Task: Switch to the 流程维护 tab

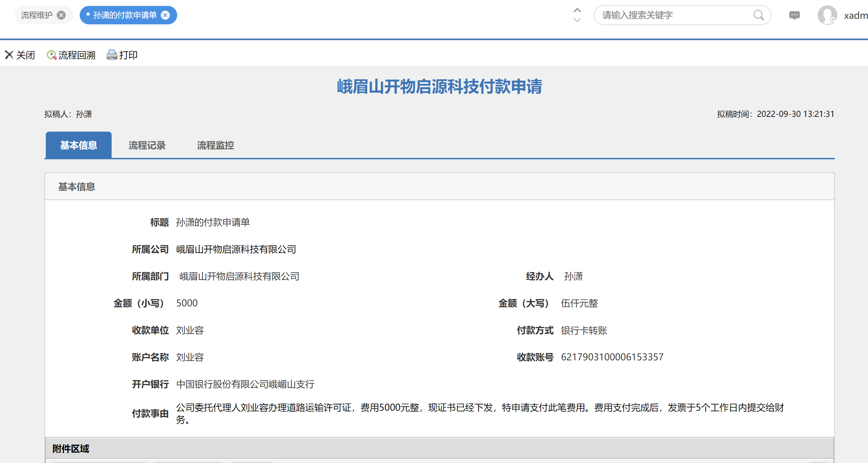Action: click(37, 15)
